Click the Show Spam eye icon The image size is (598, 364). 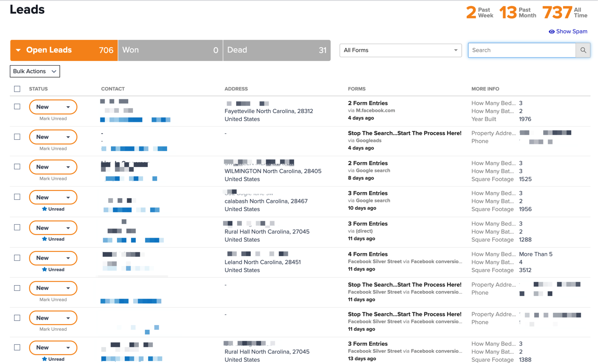pos(551,31)
